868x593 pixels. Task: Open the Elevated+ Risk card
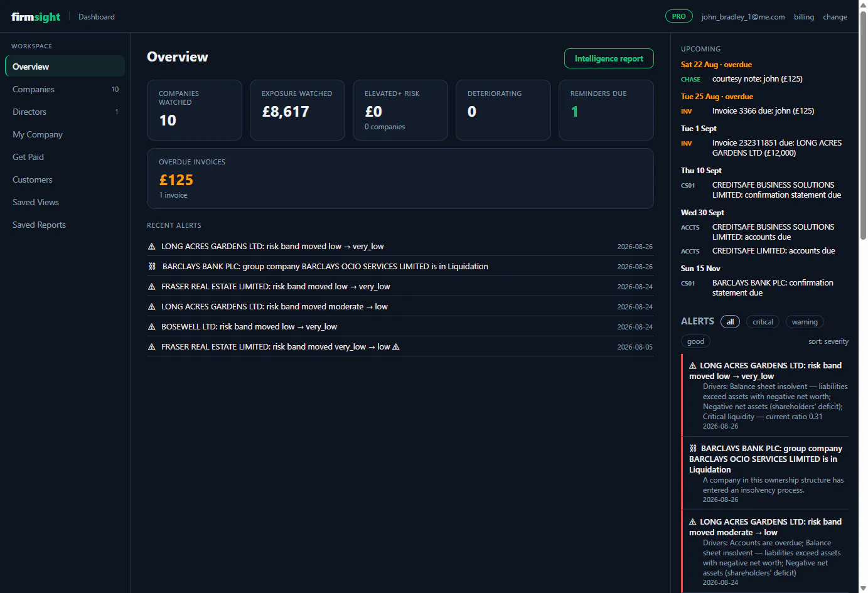[x=400, y=110]
